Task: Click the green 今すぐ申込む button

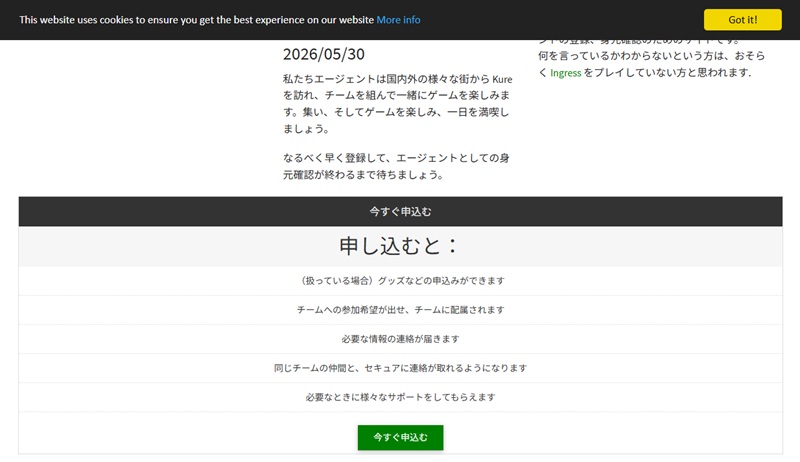Action: 400,437
